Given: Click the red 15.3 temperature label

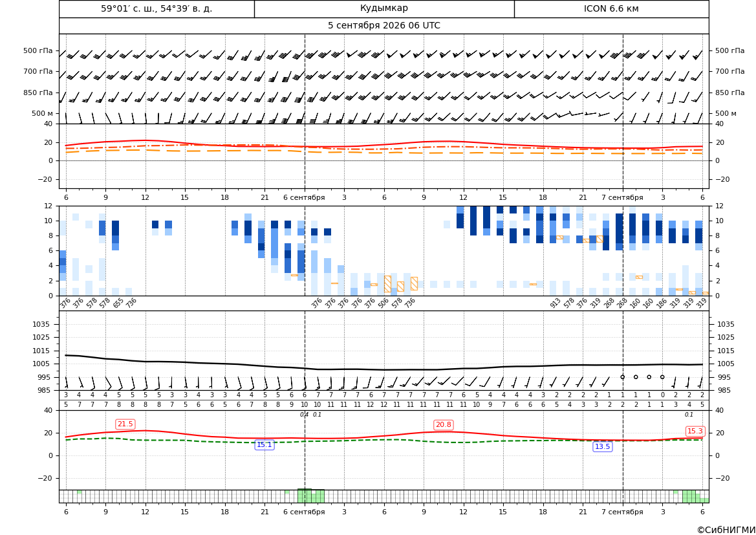Looking at the screenshot, I should click(x=695, y=431).
